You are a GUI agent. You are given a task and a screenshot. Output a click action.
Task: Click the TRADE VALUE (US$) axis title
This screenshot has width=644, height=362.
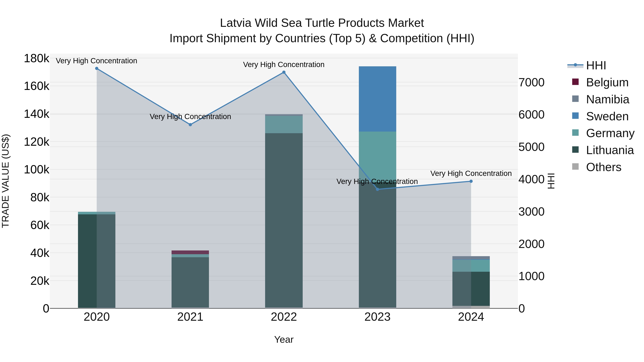tap(6, 181)
